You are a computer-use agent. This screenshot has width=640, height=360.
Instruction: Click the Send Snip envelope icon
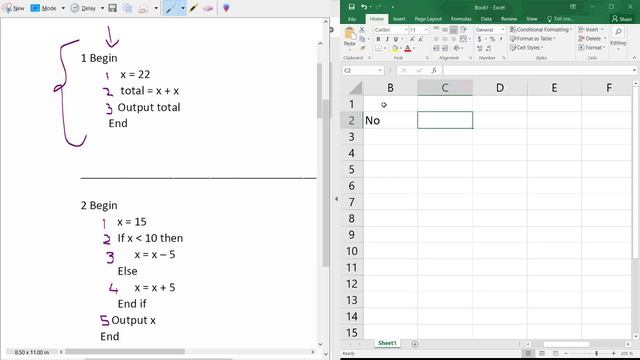click(x=143, y=9)
